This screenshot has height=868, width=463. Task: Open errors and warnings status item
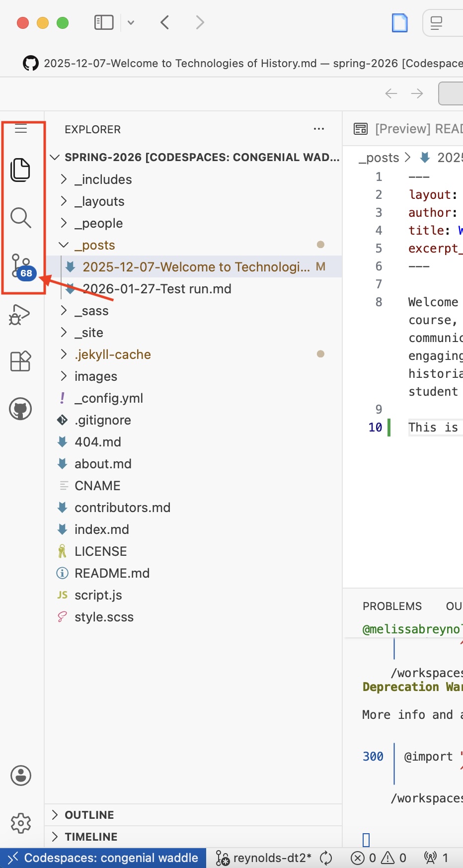[379, 858]
